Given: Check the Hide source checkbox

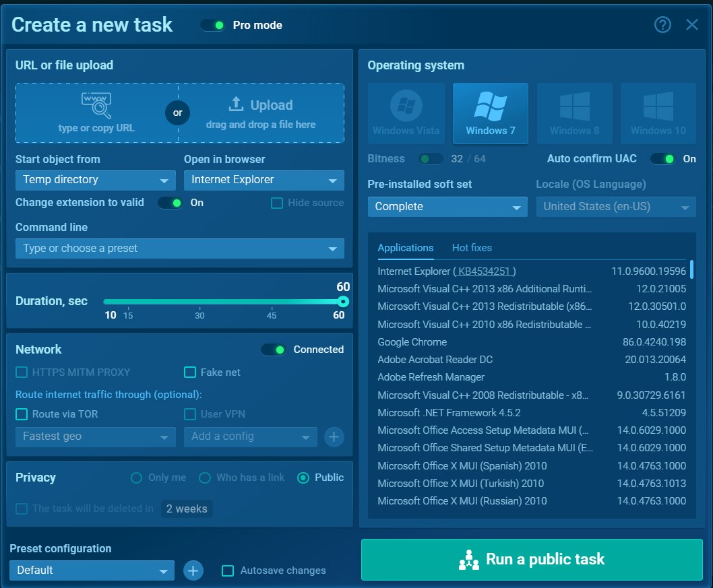Looking at the screenshot, I should (x=276, y=203).
